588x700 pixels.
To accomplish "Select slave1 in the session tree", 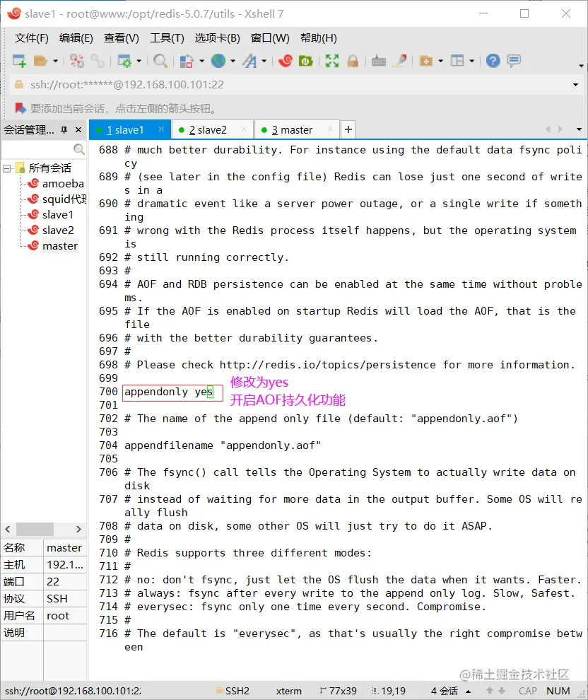I will (x=57, y=215).
